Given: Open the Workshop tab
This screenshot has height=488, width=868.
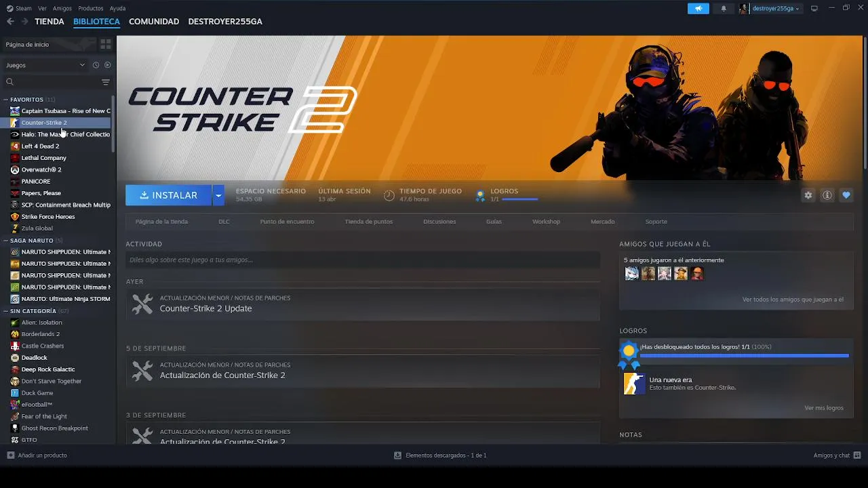Looking at the screenshot, I should (546, 222).
